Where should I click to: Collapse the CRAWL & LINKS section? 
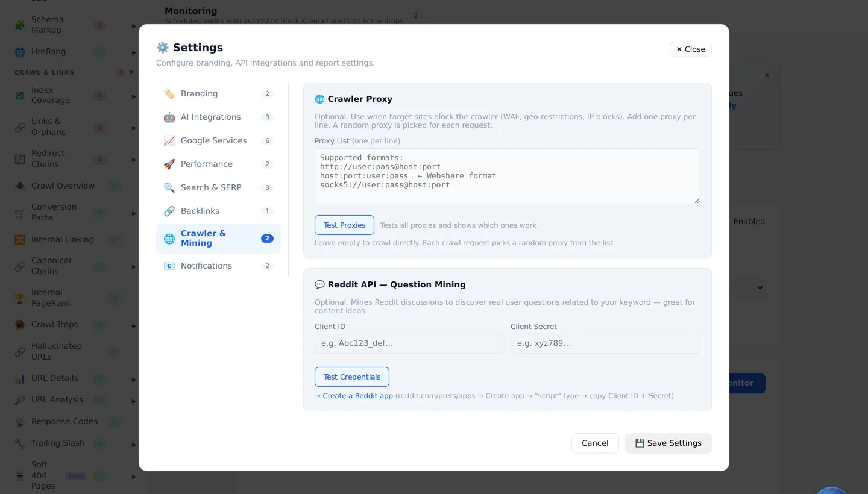click(x=131, y=72)
